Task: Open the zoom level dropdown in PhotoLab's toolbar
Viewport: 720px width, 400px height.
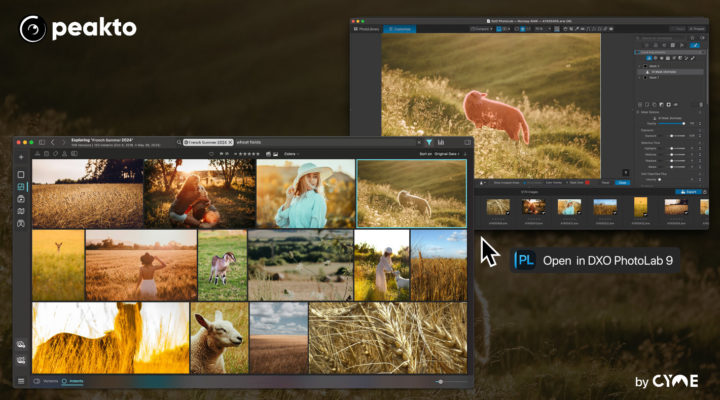Action: pyautogui.click(x=542, y=29)
